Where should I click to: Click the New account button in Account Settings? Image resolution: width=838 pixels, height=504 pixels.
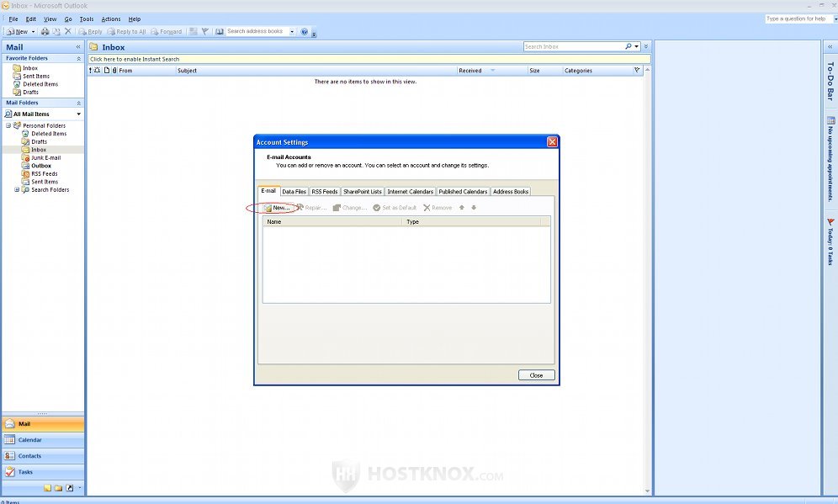click(x=277, y=208)
